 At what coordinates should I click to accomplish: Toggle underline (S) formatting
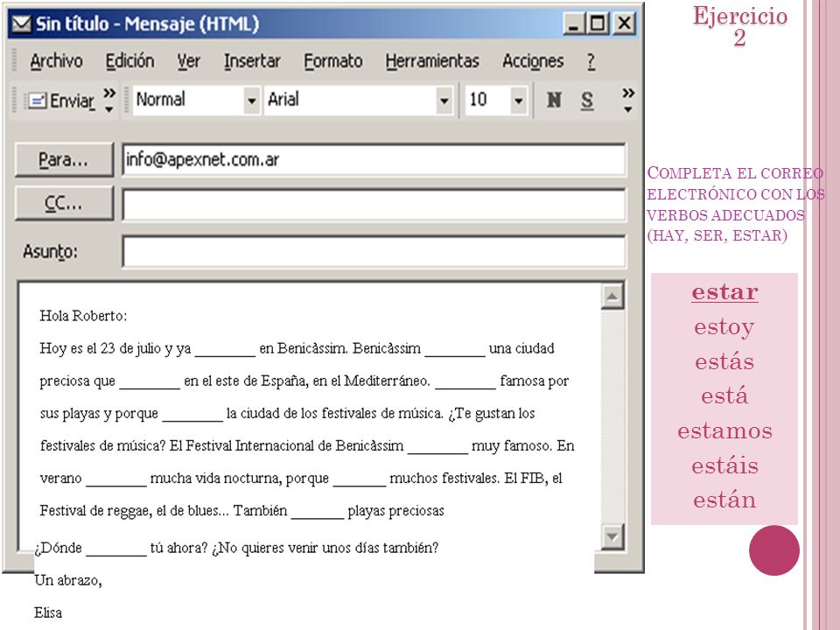(x=587, y=100)
